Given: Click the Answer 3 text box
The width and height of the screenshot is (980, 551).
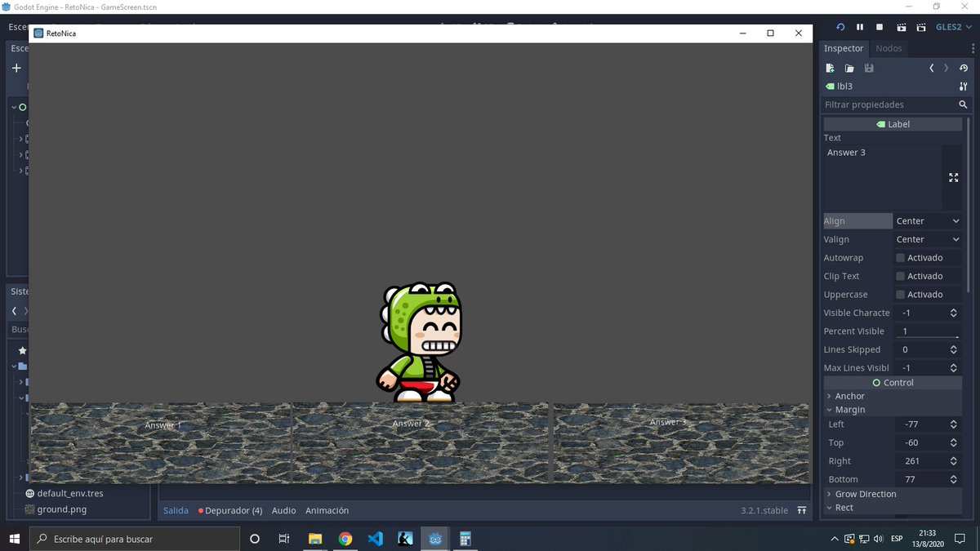Looking at the screenshot, I should coord(882,178).
